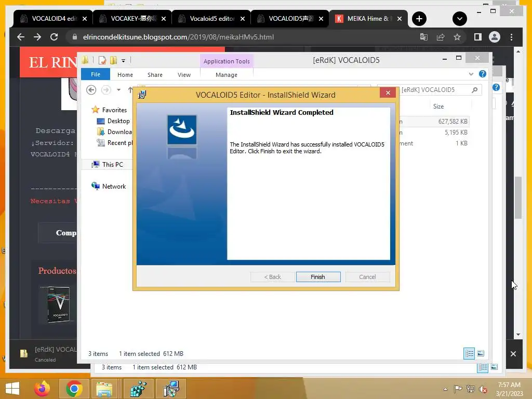532x399 pixels.
Task: Open Customize Quick Access Toolbar dropdown
Action: coord(123,61)
